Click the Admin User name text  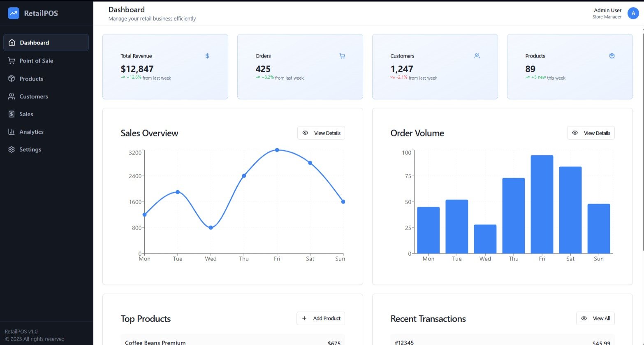(x=608, y=10)
